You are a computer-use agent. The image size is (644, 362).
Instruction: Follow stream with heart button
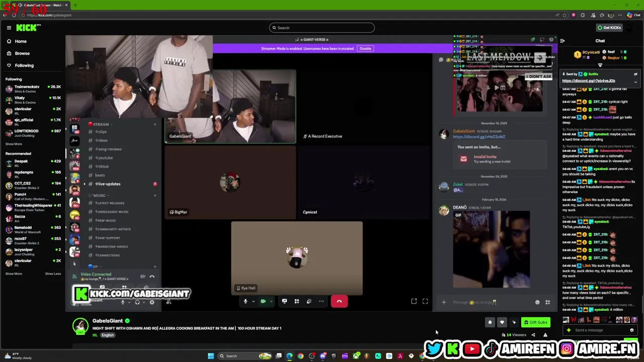click(x=502, y=322)
